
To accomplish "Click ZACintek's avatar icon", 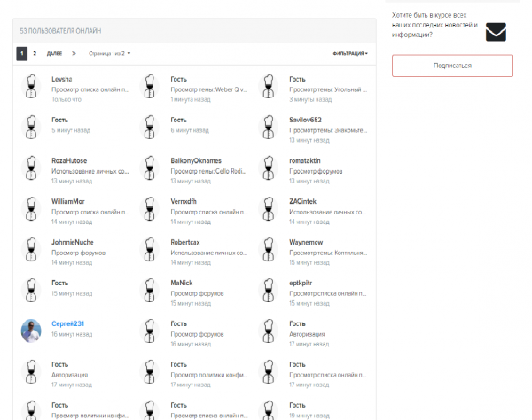I will tap(268, 209).
